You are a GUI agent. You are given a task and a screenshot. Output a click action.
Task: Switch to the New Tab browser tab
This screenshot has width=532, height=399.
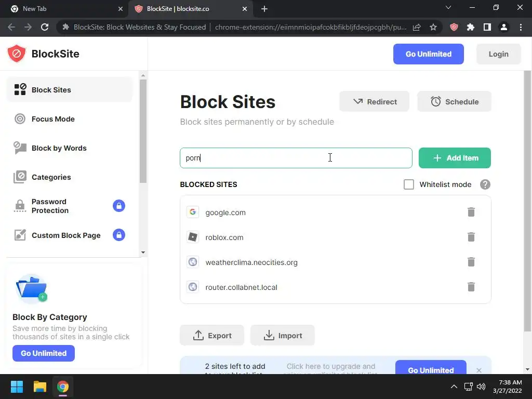pyautogui.click(x=64, y=9)
